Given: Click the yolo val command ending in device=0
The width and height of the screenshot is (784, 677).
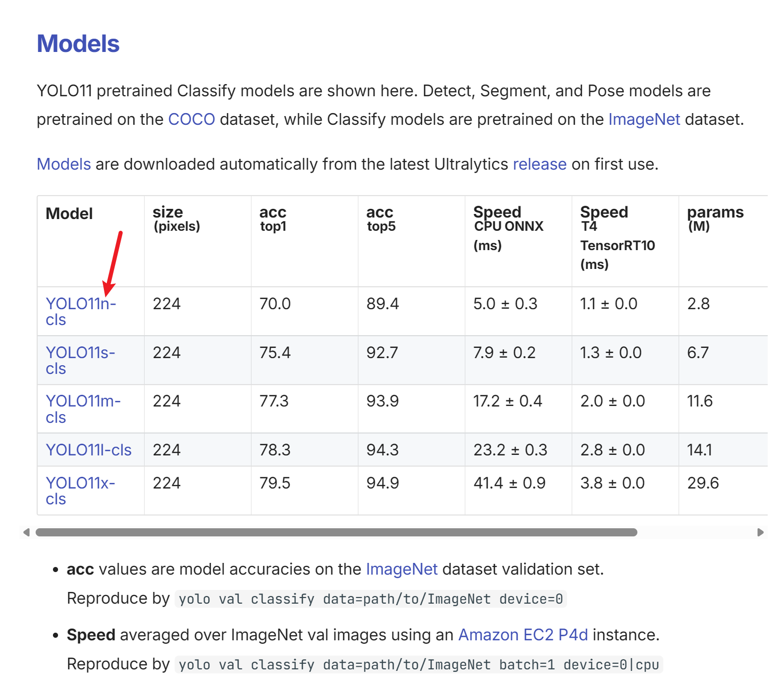Looking at the screenshot, I should [x=370, y=599].
